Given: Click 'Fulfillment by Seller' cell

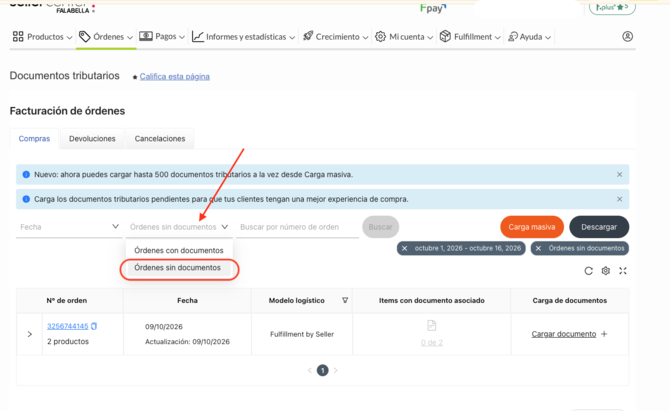Looking at the screenshot, I should click(x=302, y=335).
